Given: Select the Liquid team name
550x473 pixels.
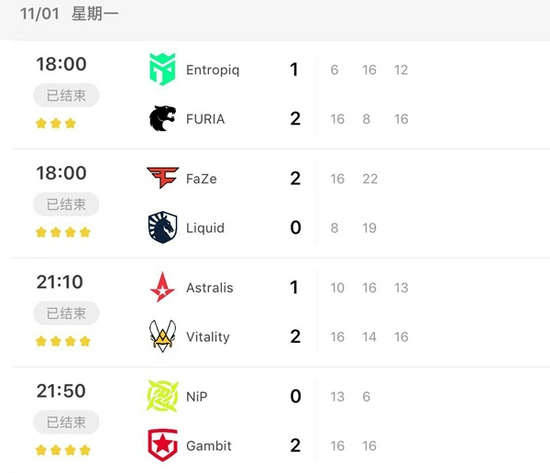Looking at the screenshot, I should [206, 228].
